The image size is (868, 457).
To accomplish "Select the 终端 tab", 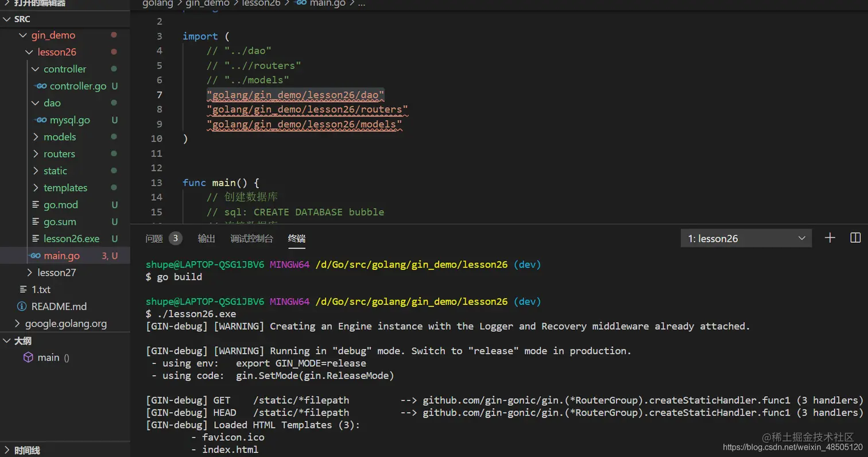I will tap(297, 239).
